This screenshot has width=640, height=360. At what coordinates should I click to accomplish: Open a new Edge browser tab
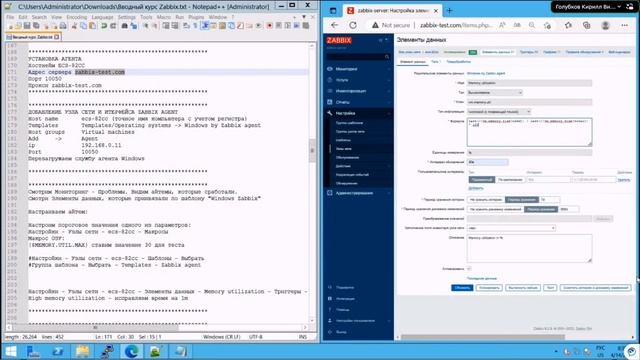[x=449, y=11]
